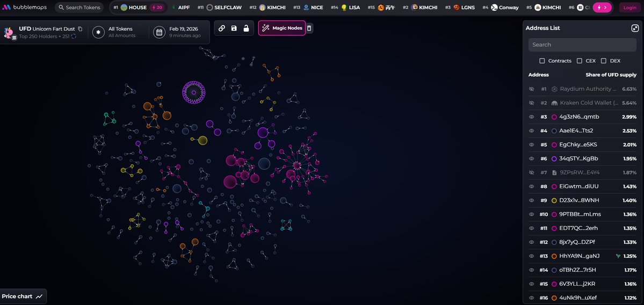This screenshot has width=644, height=305.
Task: Select the purple ring cluster center bubble
Action: (x=193, y=92)
